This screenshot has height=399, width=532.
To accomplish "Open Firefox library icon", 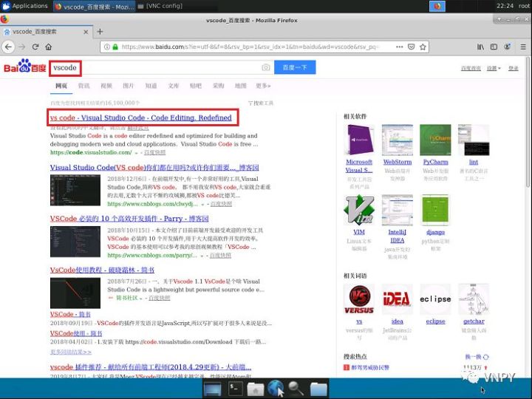I will click(480, 47).
